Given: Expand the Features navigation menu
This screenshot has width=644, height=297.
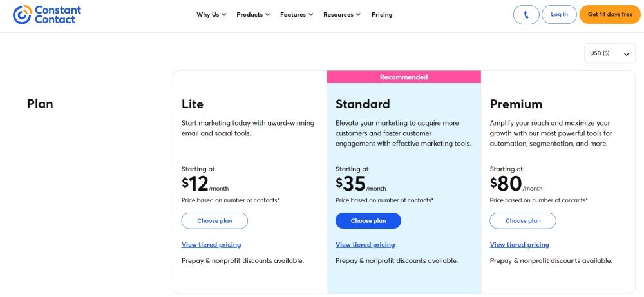Looking at the screenshot, I should pyautogui.click(x=296, y=15).
